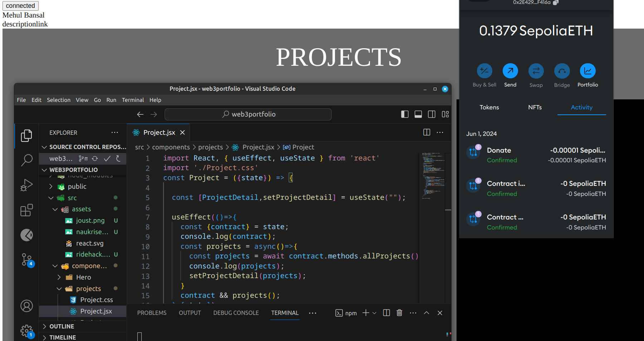This screenshot has height=341, width=644.
Task: Open Customize Layout icon
Action: point(445,114)
